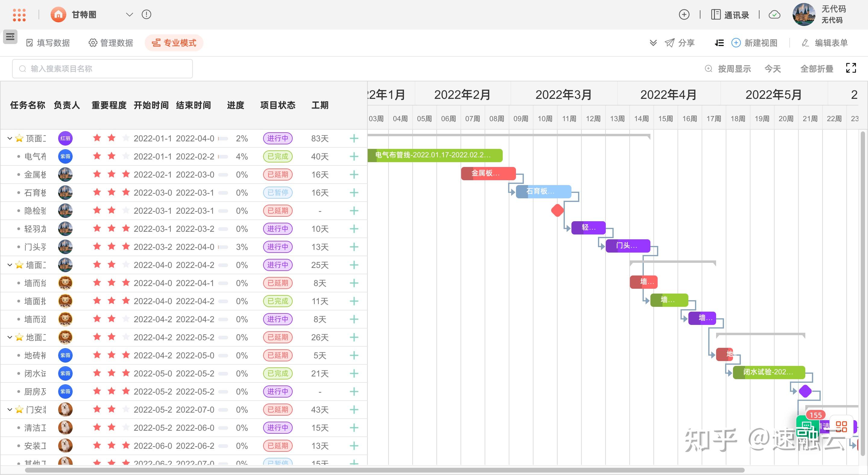Click the 全部折叠 button

pyautogui.click(x=817, y=69)
